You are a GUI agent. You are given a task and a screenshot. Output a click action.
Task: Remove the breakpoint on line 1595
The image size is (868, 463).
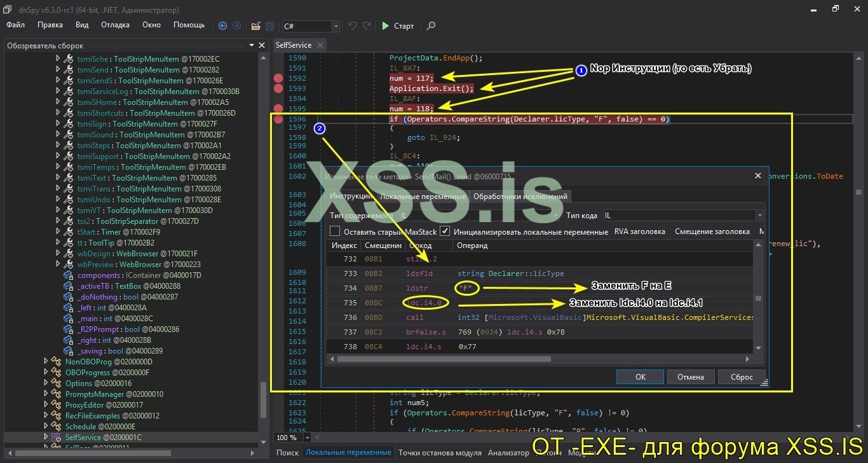(278, 109)
